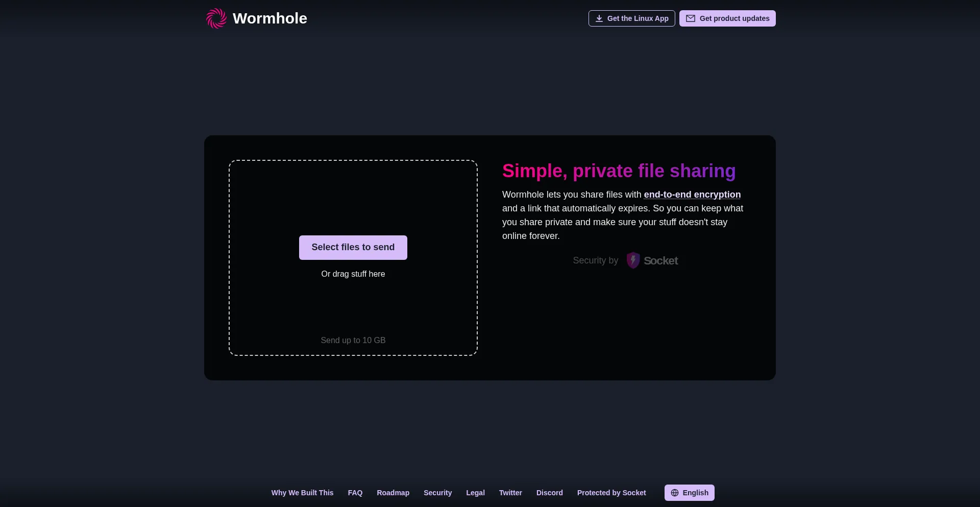The width and height of the screenshot is (980, 507).
Task: Open end-to-end encryption link
Action: [692, 195]
